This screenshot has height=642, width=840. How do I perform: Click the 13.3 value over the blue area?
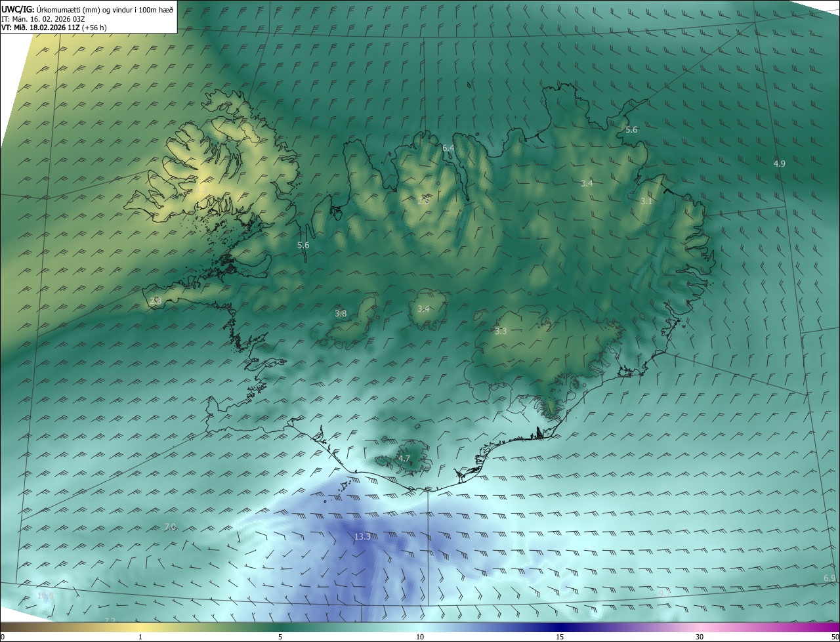click(x=362, y=537)
